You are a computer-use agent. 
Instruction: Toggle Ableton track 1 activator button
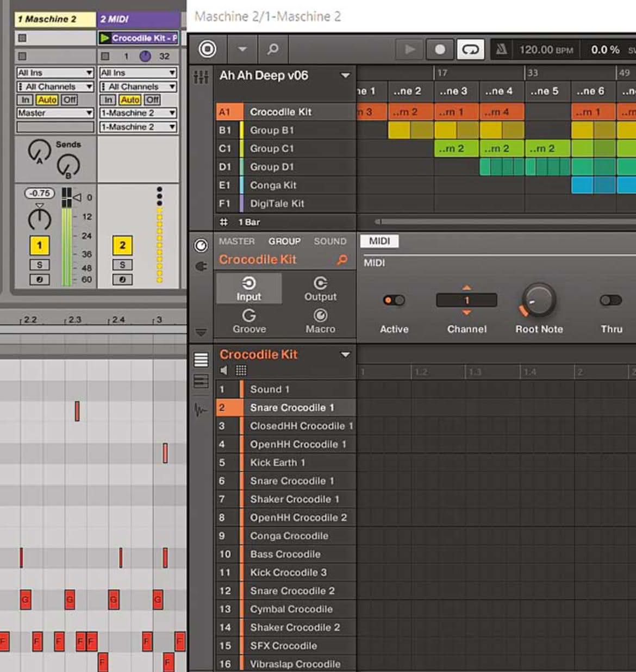click(x=39, y=245)
